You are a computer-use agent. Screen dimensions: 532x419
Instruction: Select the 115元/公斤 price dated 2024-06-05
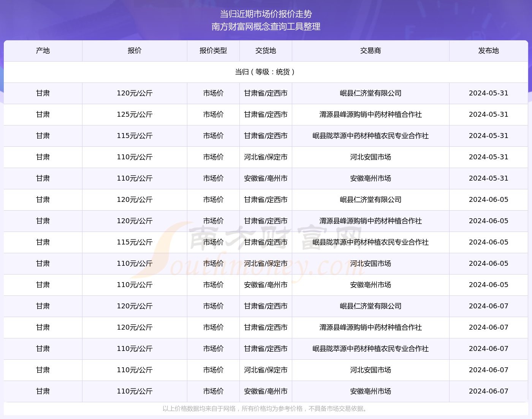click(x=135, y=242)
